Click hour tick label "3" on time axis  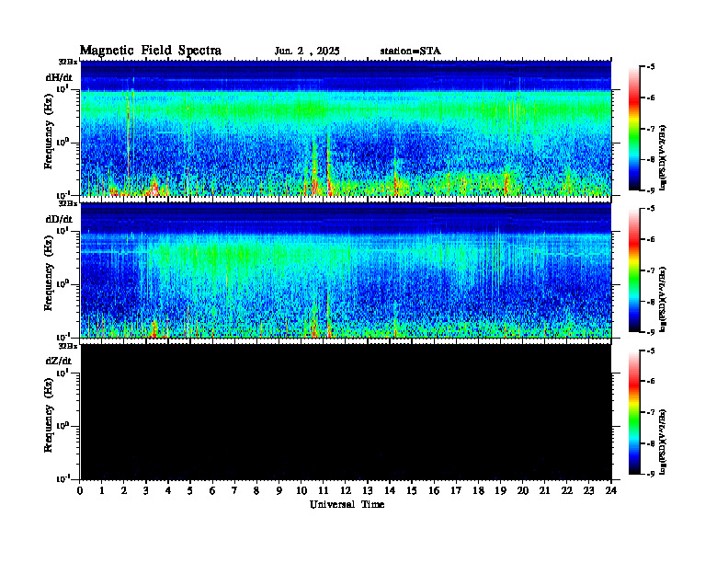coord(146,491)
